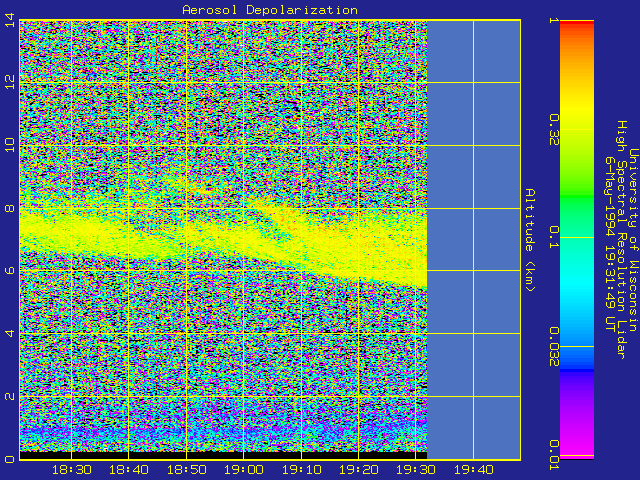The width and height of the screenshot is (640, 480).
Task: Click the colorbar value label 0.1
Action: coord(553,238)
